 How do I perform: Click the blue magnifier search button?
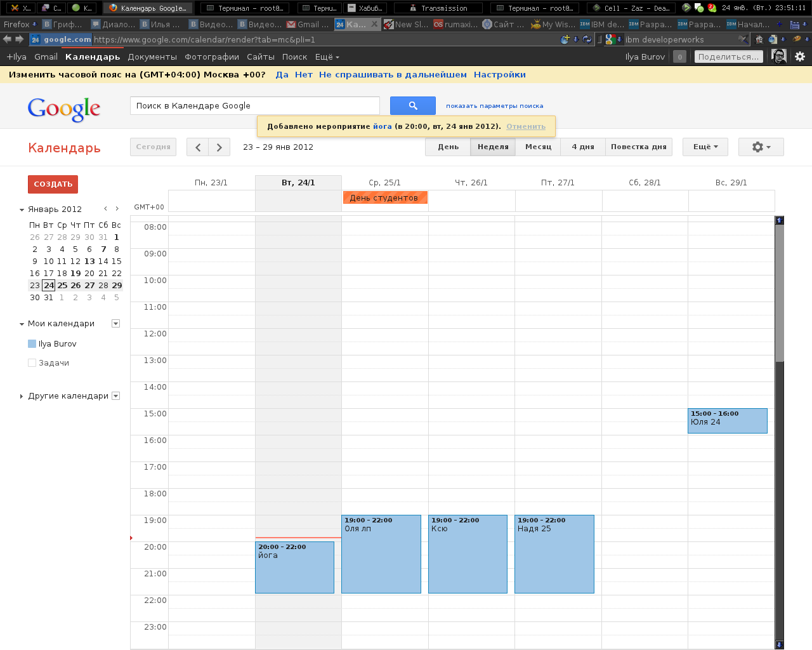point(412,106)
